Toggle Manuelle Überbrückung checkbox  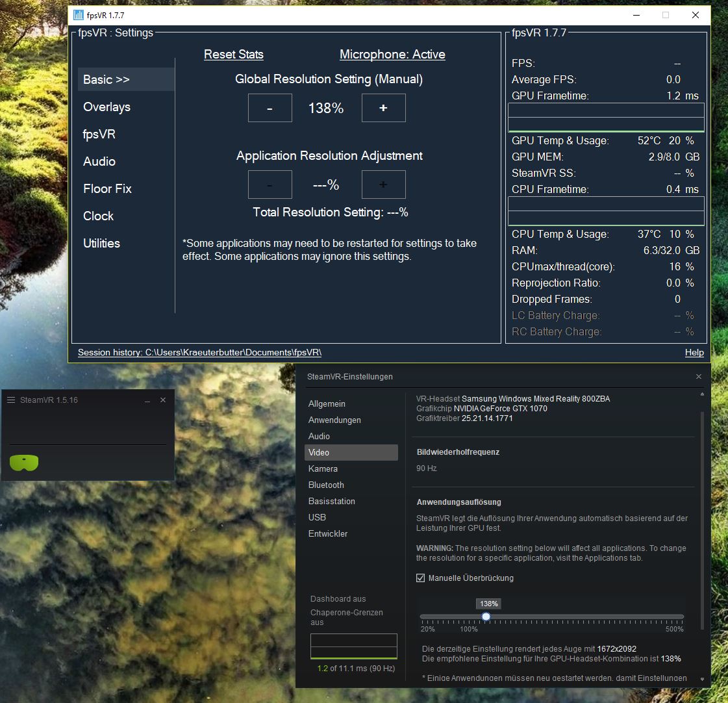click(x=421, y=578)
